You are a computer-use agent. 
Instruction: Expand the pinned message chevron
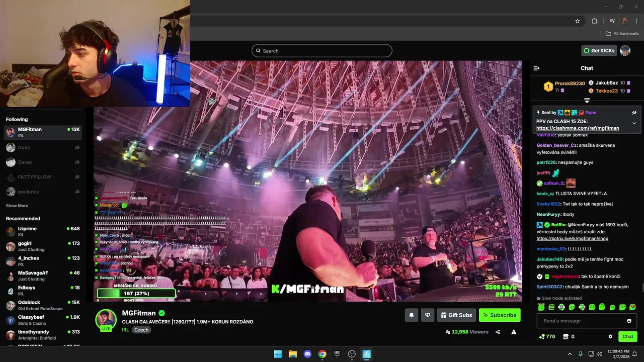(x=634, y=123)
